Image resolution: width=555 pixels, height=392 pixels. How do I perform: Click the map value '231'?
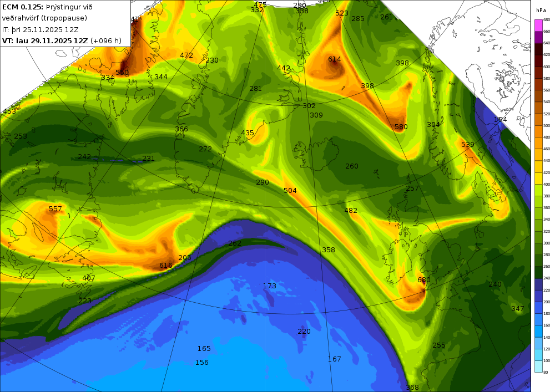[x=148, y=159]
